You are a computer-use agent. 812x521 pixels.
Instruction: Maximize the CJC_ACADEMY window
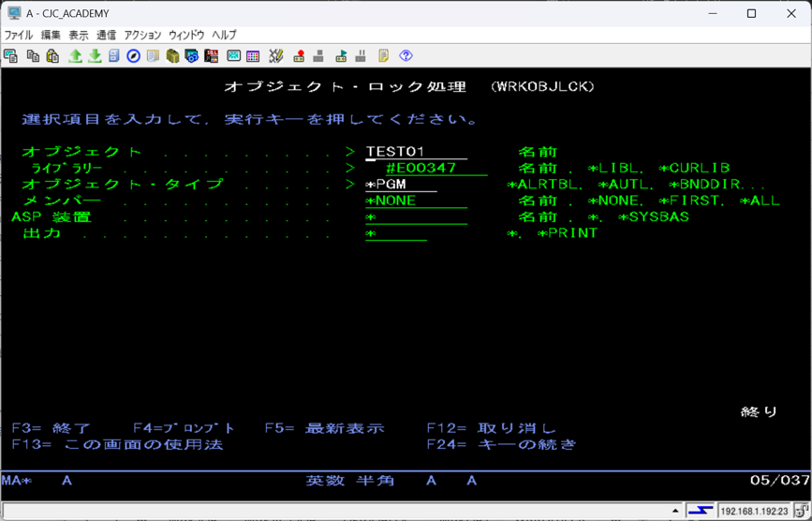pos(751,13)
